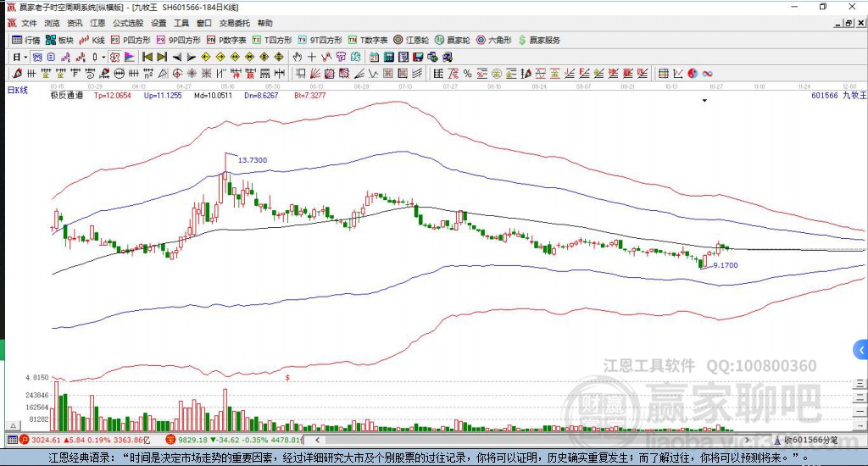
Task: Click the Tp=12.0654 indicator value
Action: (x=113, y=95)
